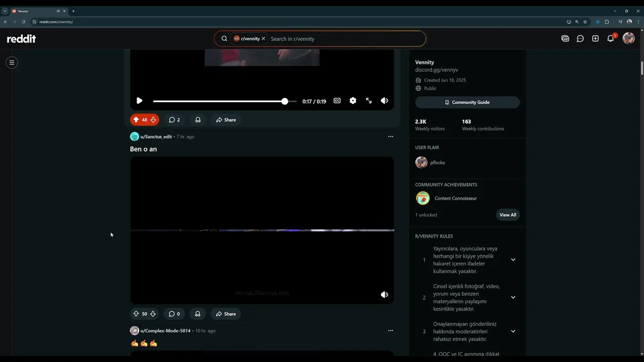This screenshot has width=644, height=362.
Task: Click the magnifier search icon
Action: (x=224, y=39)
